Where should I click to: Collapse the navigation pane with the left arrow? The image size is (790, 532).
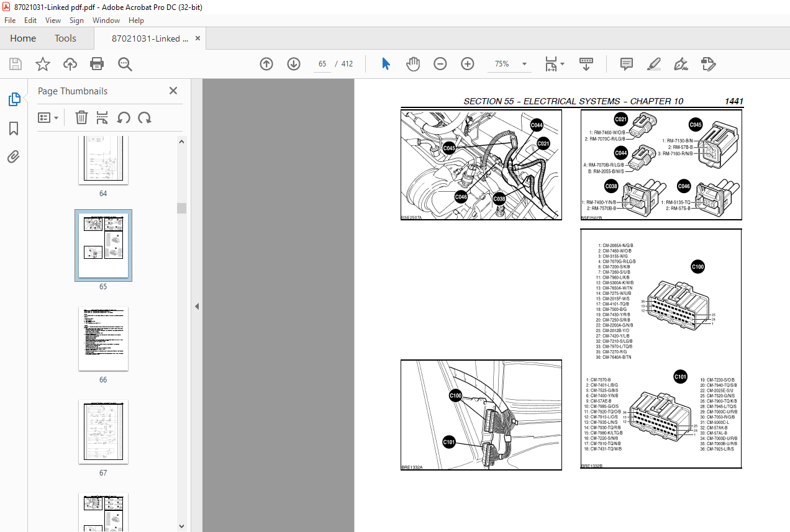[197, 306]
